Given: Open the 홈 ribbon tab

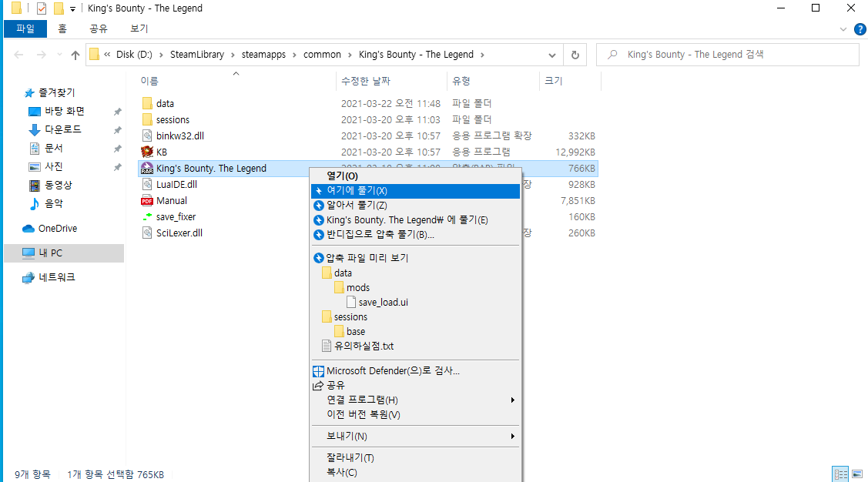Looking at the screenshot, I should tap(62, 28).
